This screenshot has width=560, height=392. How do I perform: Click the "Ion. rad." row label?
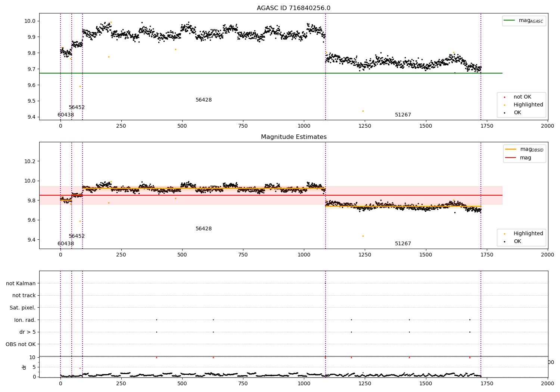click(25, 320)
